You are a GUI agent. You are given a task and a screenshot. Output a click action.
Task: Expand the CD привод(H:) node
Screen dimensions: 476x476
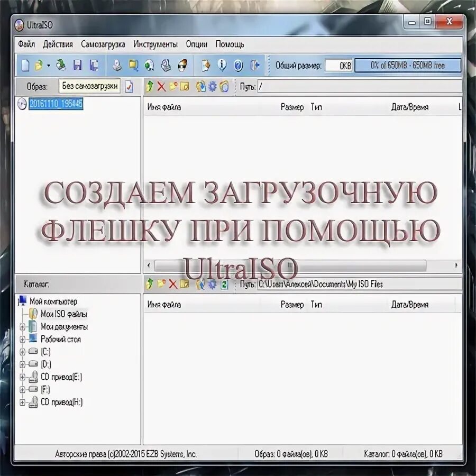pyautogui.click(x=22, y=402)
